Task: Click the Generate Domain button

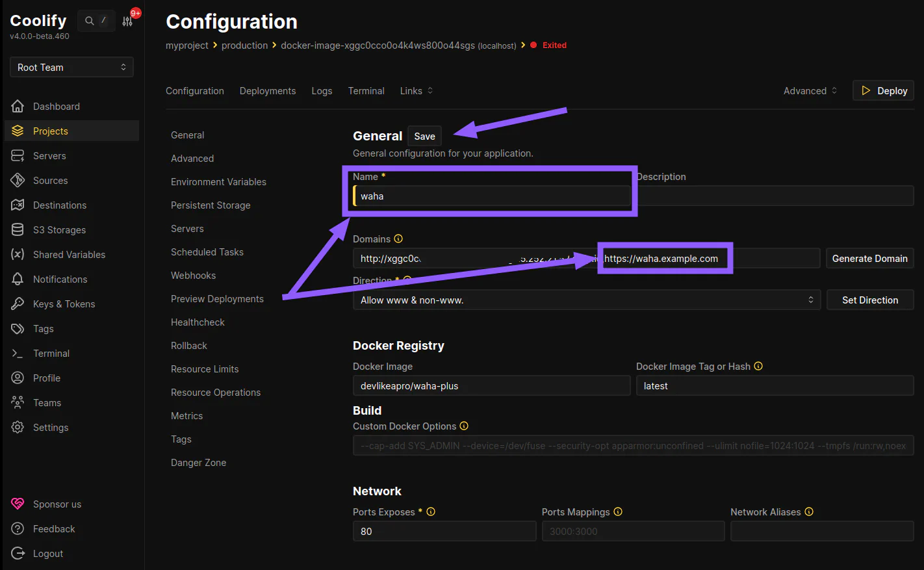Action: coord(869,259)
